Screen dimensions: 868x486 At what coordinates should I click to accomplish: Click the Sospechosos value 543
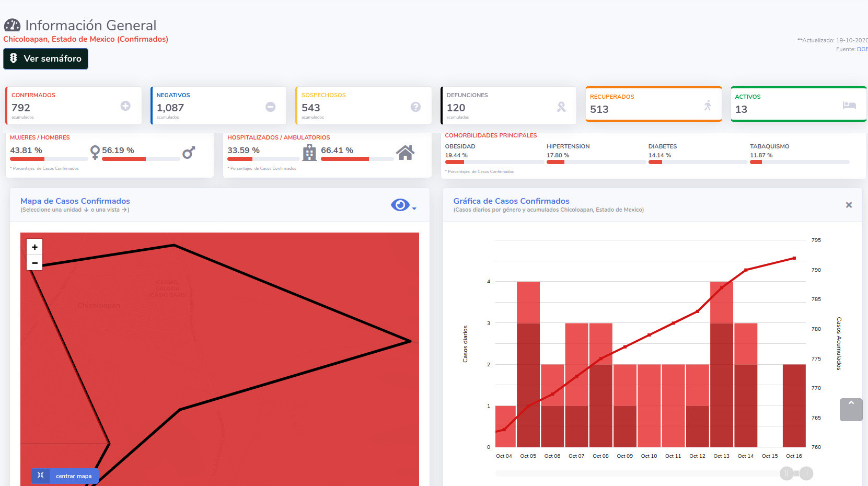coord(311,108)
